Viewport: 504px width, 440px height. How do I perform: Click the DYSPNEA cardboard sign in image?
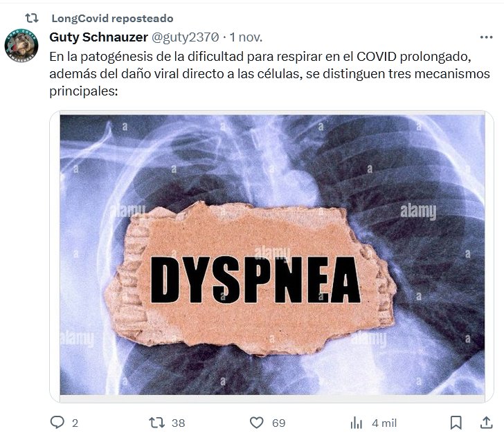click(251, 278)
